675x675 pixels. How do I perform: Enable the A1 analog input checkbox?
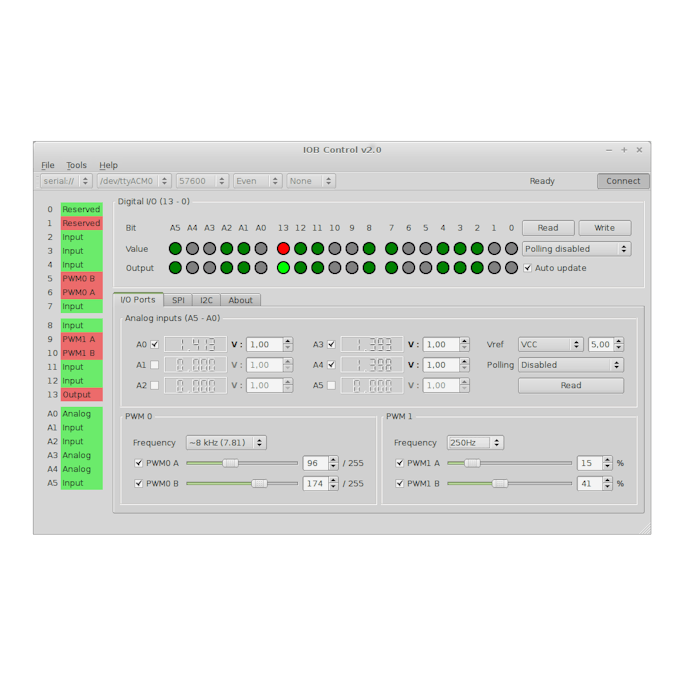(x=155, y=365)
